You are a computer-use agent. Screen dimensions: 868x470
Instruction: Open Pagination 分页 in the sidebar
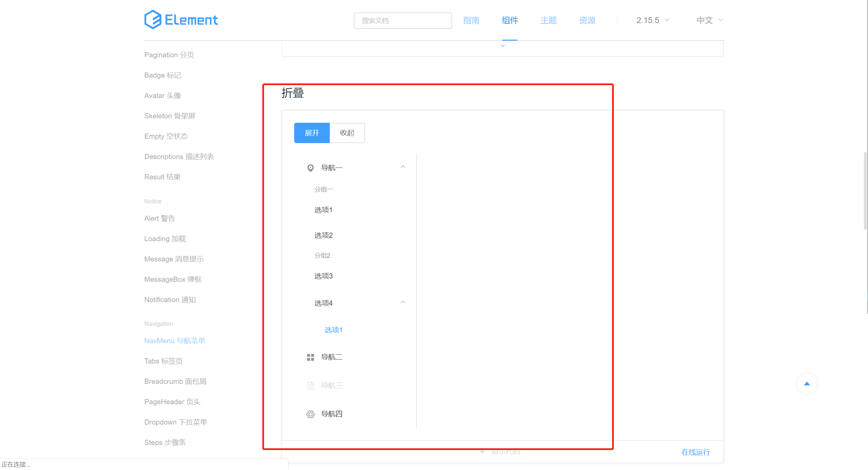[169, 55]
